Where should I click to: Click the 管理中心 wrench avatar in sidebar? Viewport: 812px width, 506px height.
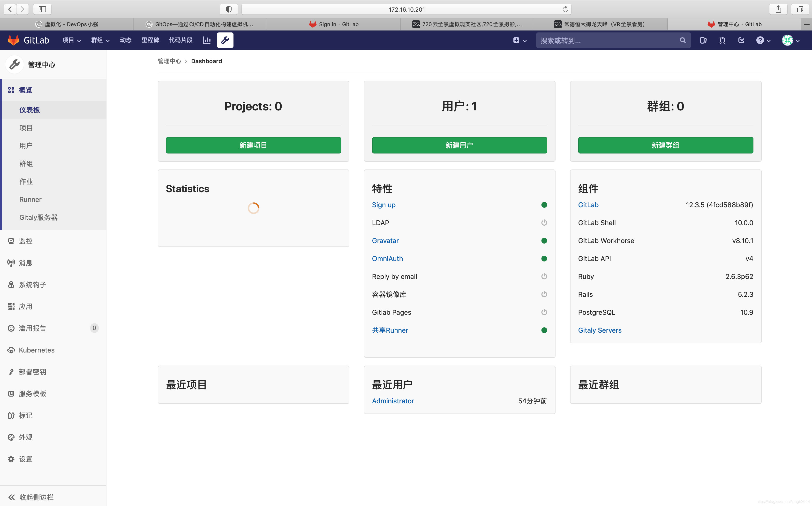pos(14,64)
